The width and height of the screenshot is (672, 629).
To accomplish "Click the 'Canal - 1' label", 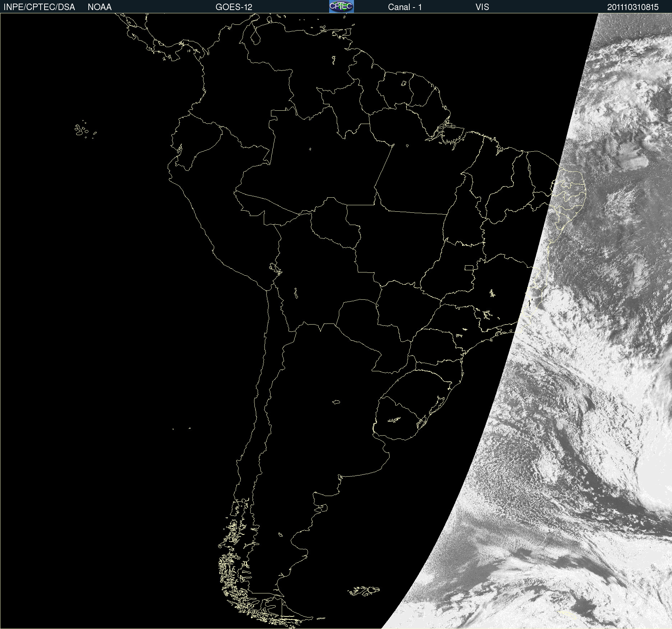I will pyautogui.click(x=405, y=7).
